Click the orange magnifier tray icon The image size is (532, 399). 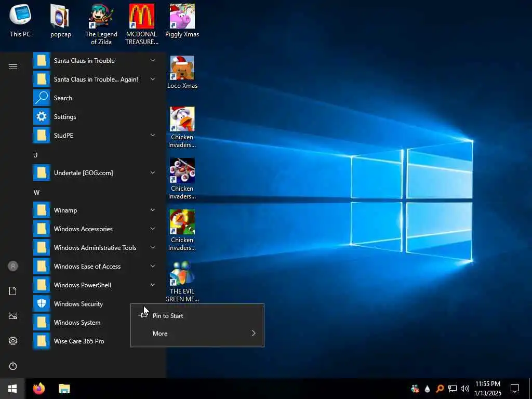point(440,389)
